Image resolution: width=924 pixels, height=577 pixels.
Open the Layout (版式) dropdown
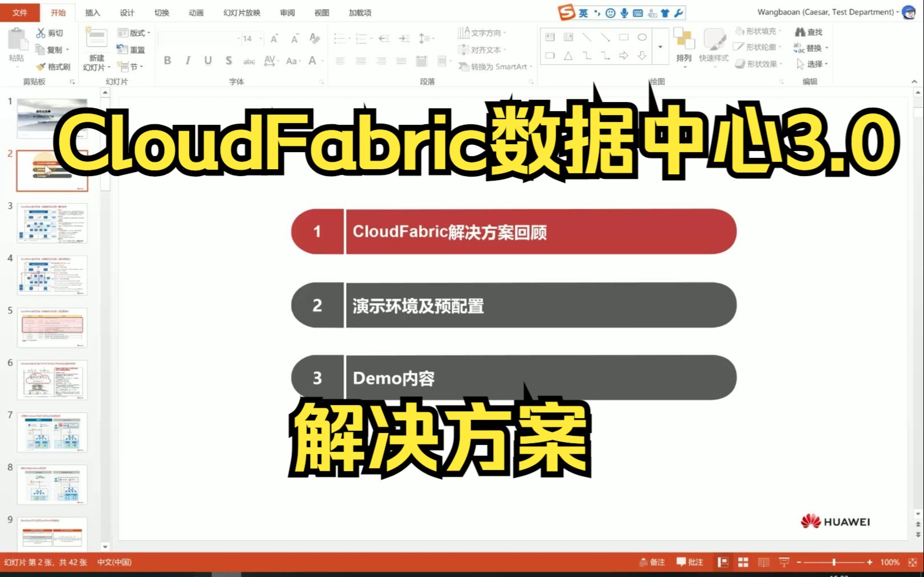134,33
